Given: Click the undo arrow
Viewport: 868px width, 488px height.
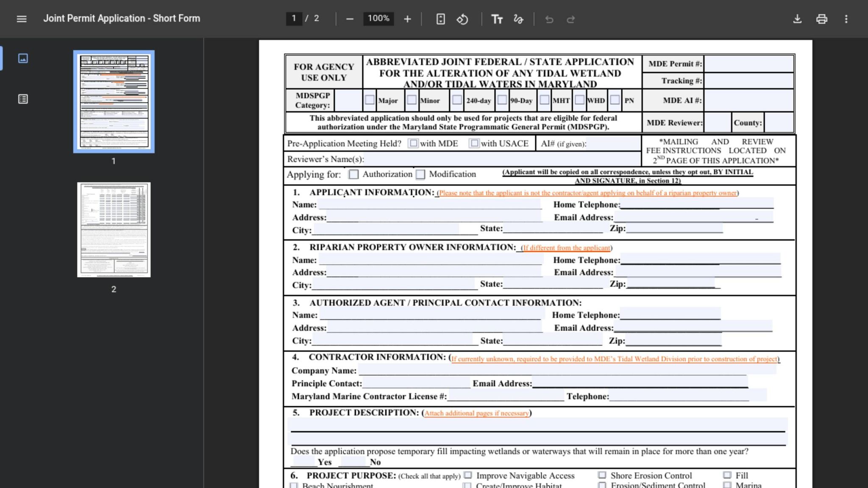Looking at the screenshot, I should coord(549,19).
